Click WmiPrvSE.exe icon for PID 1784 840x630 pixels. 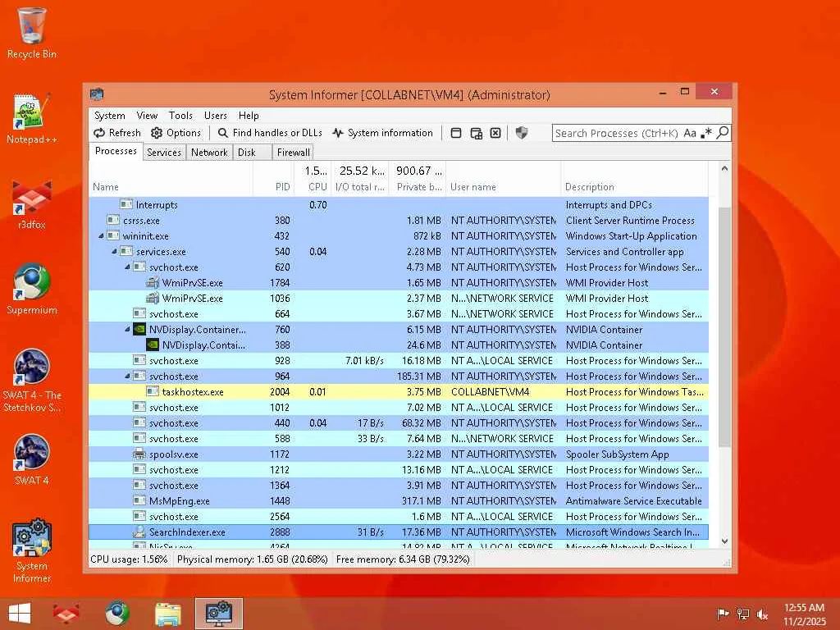pyautogui.click(x=153, y=283)
